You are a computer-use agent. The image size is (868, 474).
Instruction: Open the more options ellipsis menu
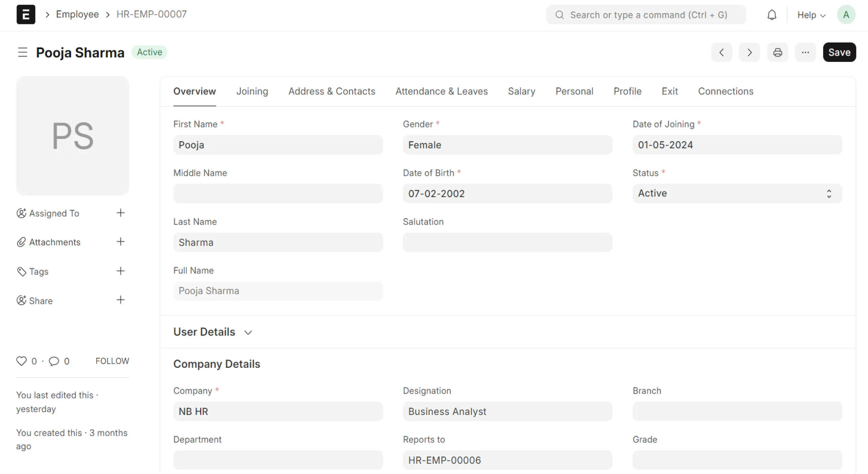tap(805, 52)
